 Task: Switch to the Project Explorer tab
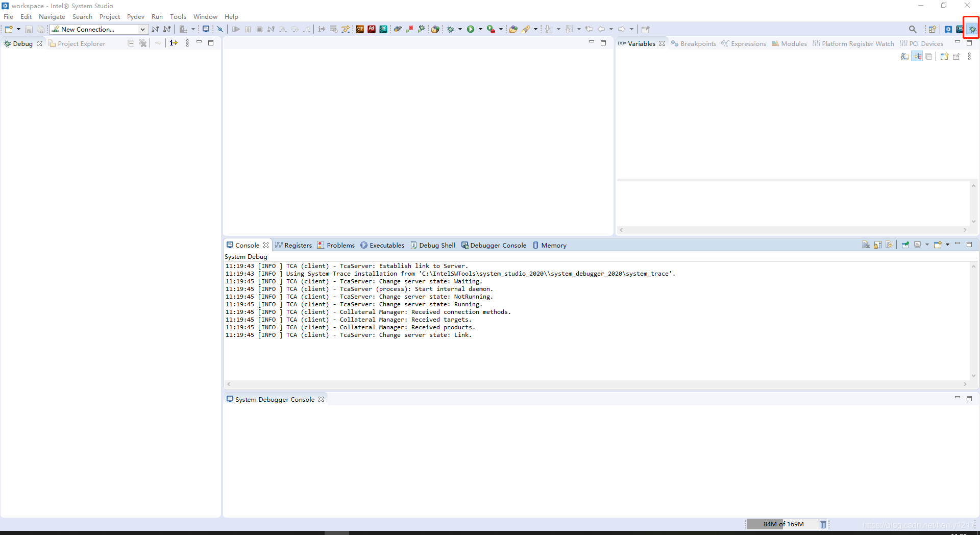77,43
